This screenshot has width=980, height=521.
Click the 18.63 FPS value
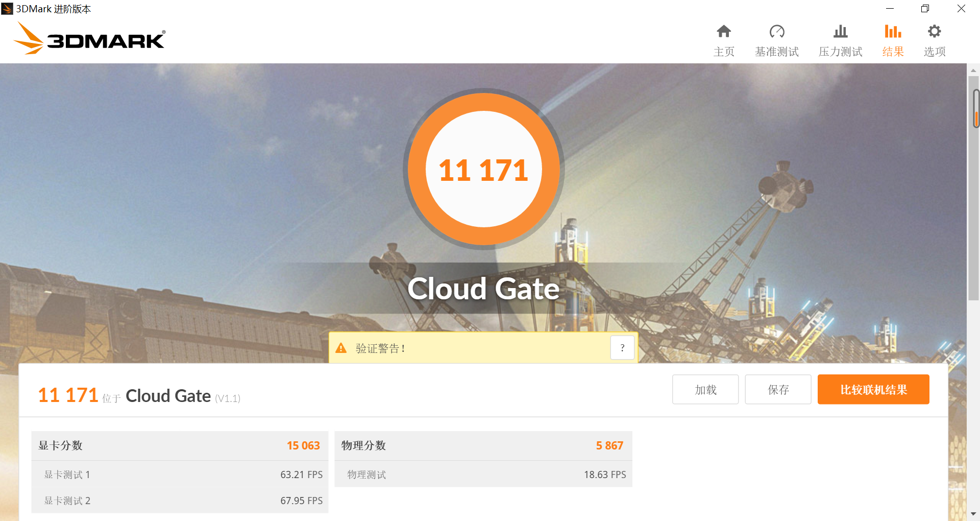[x=605, y=475]
